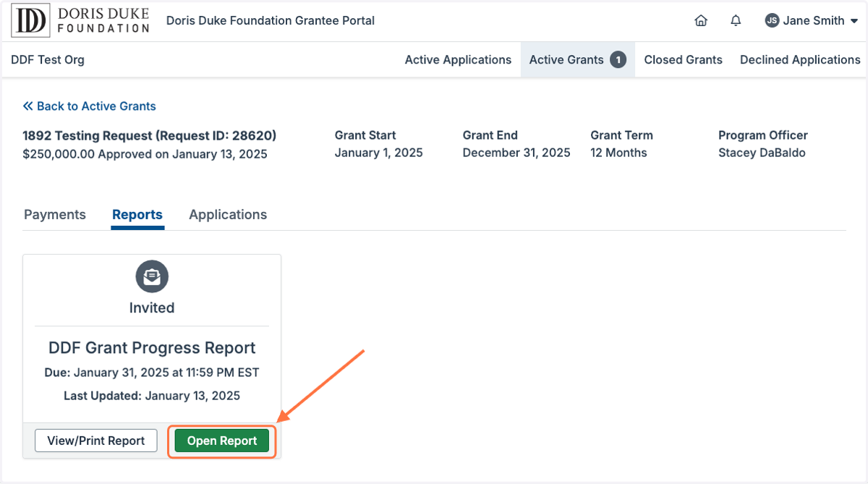Select the Active Grants tab
868x484 pixels.
point(577,60)
